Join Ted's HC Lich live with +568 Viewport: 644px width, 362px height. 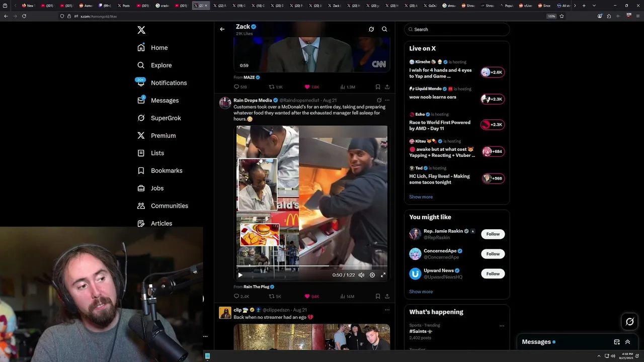[492, 178]
